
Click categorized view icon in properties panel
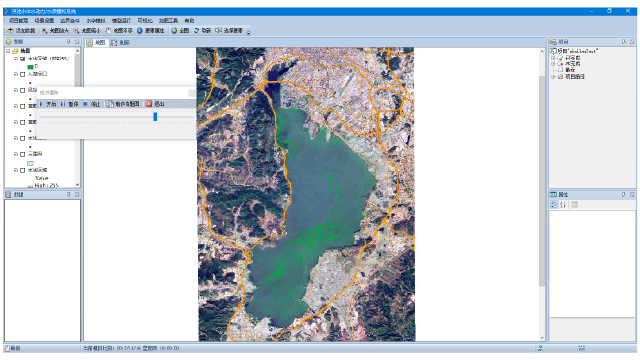point(554,205)
